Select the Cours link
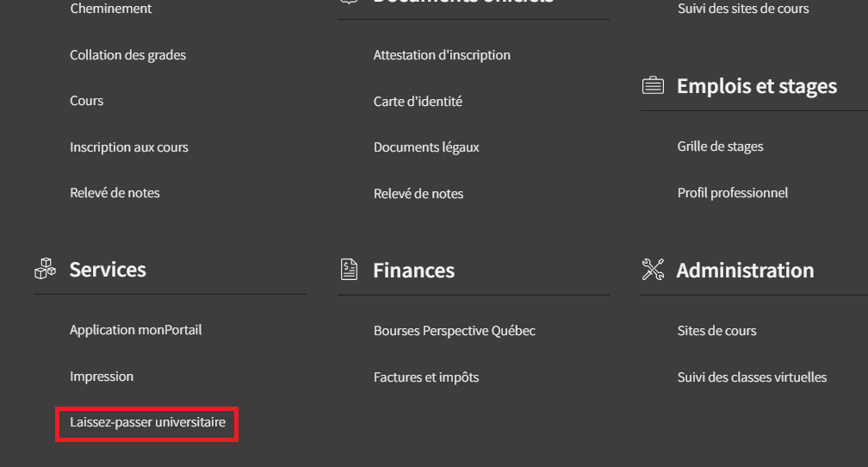Image resolution: width=868 pixels, height=467 pixels. click(86, 101)
